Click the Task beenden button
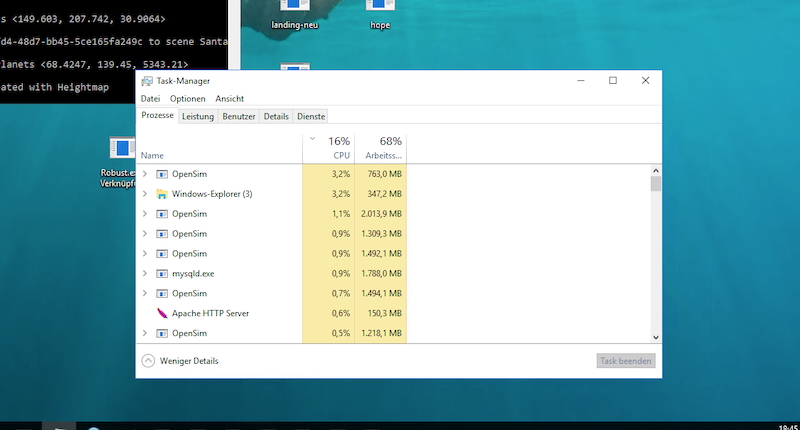The height and width of the screenshot is (430, 800). (x=626, y=361)
